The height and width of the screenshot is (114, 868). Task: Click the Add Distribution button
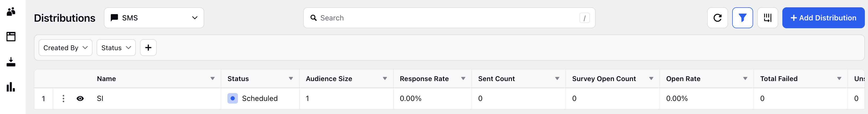[x=823, y=18]
